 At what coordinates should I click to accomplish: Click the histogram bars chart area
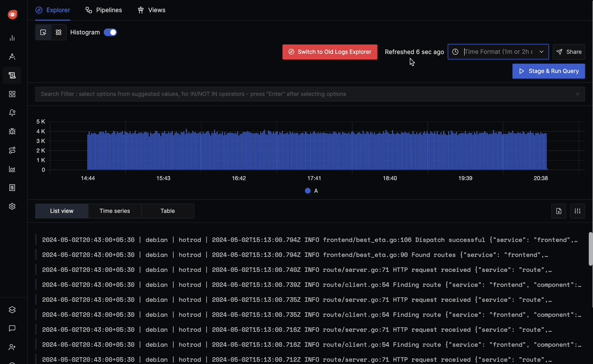point(317,151)
